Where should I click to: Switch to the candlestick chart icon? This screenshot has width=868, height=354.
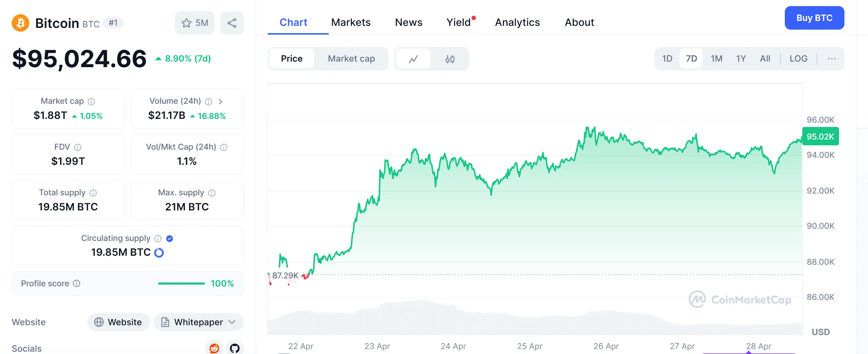[x=449, y=59]
